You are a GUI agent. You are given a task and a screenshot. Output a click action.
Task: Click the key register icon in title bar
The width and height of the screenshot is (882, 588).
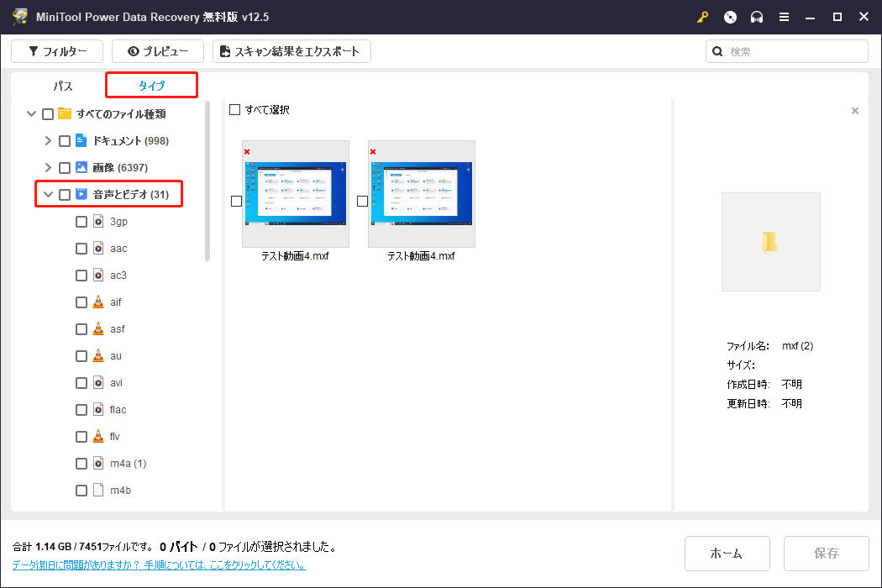tap(702, 17)
